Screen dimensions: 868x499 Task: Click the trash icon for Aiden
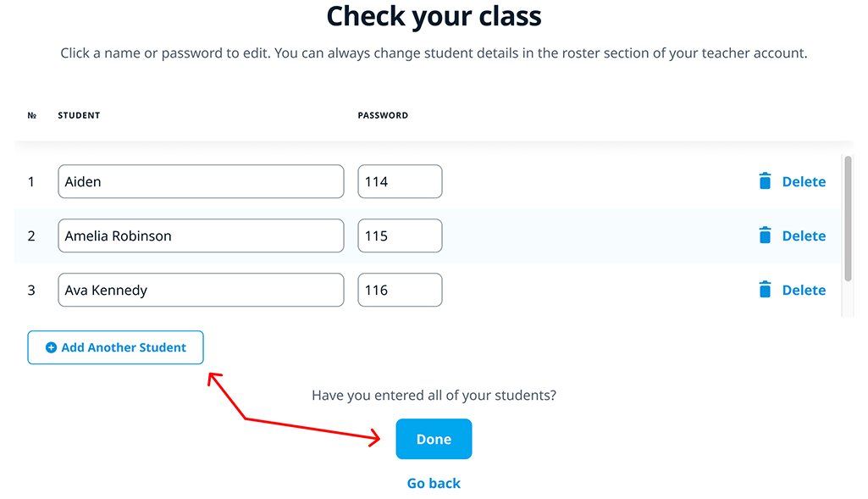pos(765,181)
